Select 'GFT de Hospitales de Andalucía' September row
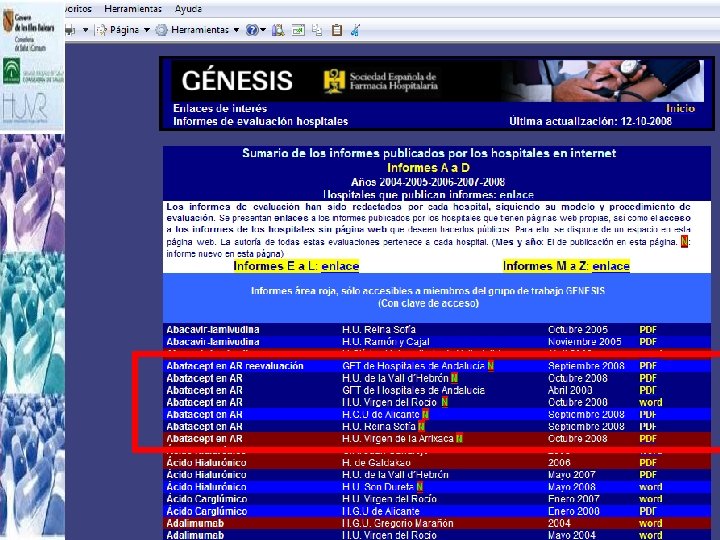Viewport: 720px width, 540px height. pyautogui.click(x=413, y=366)
